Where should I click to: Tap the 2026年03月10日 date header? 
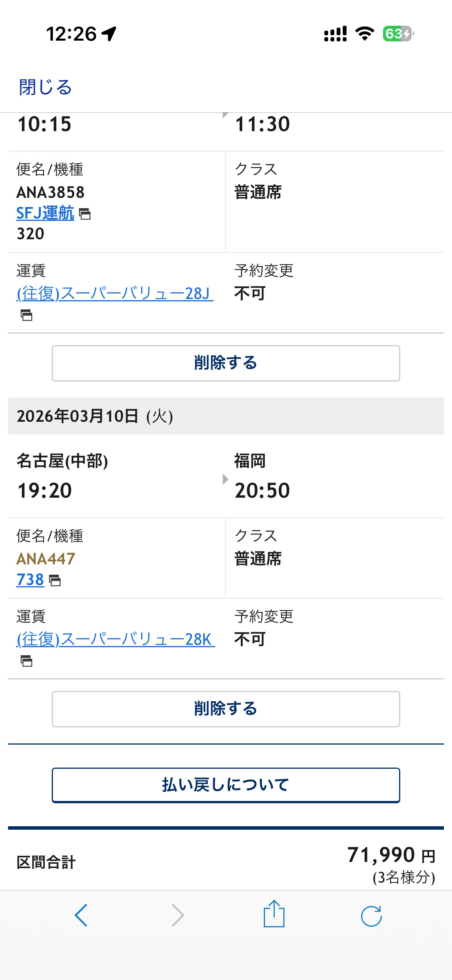click(x=95, y=416)
